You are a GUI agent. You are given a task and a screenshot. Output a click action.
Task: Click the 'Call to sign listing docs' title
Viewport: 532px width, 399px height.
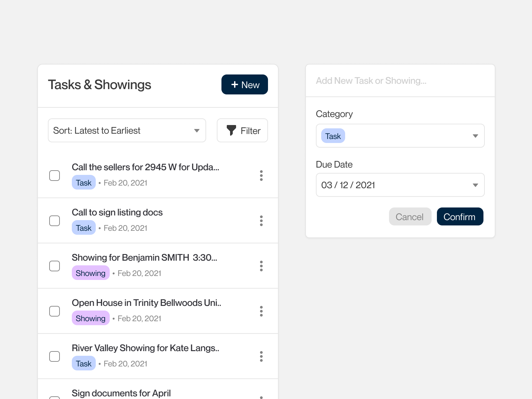(x=117, y=212)
